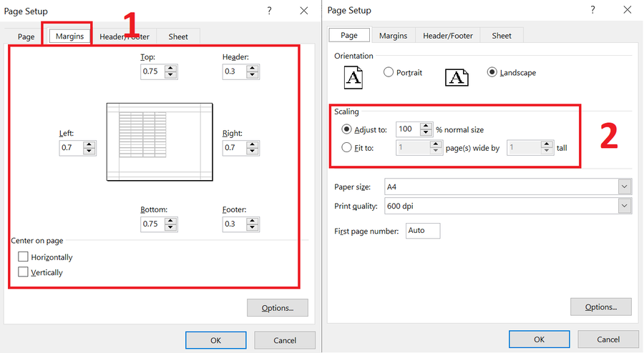Open Sheet tab in left dialog

tap(178, 36)
